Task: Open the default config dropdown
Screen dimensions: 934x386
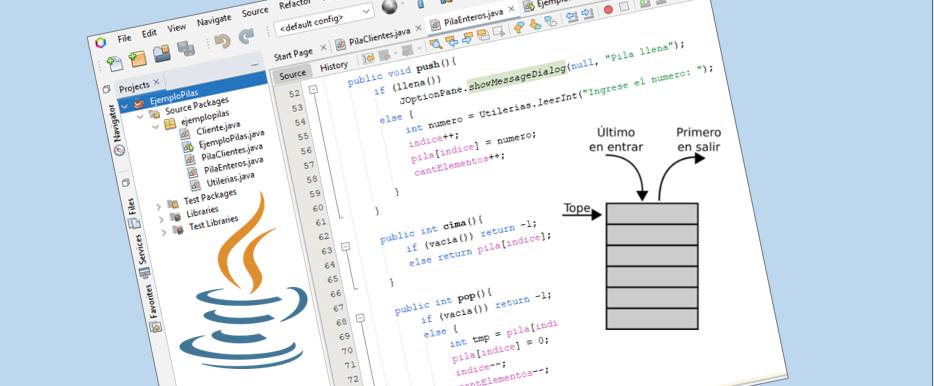Action: 323,21
